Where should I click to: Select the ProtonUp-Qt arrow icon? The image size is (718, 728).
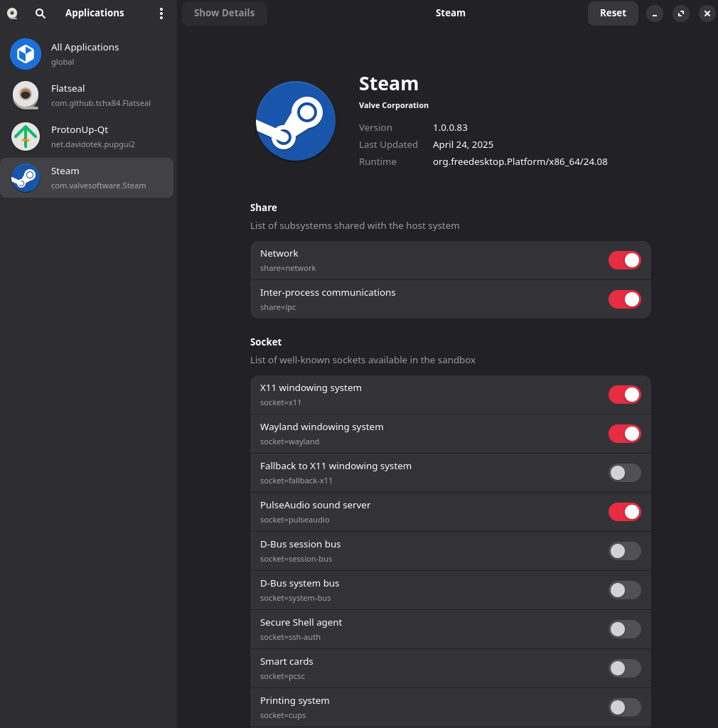[26, 136]
